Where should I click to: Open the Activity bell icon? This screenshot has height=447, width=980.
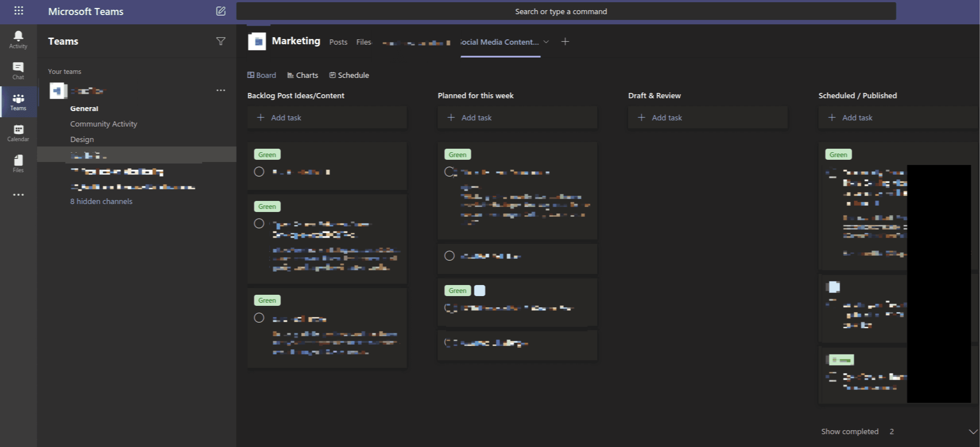18,39
